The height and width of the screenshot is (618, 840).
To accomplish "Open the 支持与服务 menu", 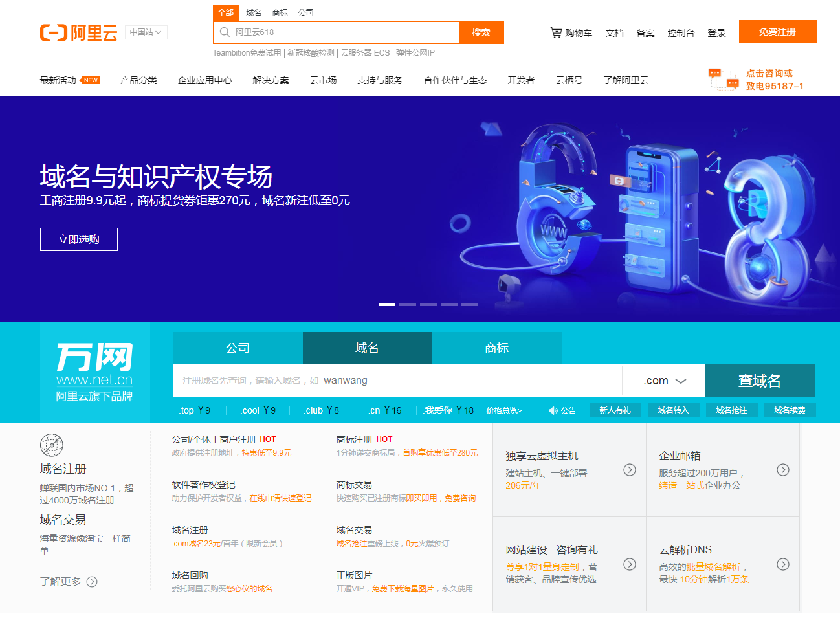I will 380,80.
